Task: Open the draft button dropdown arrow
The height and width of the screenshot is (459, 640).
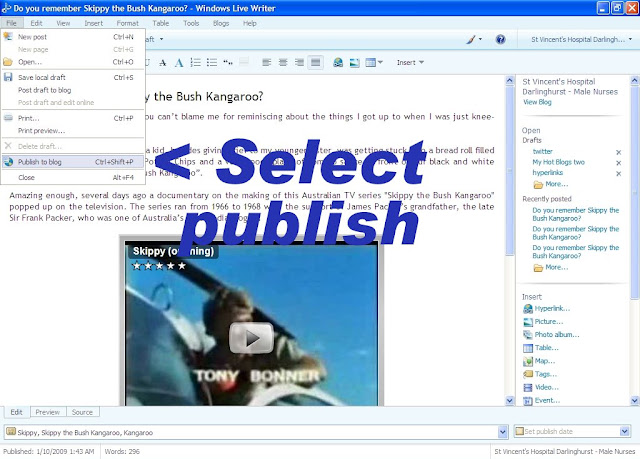Action: (162, 39)
